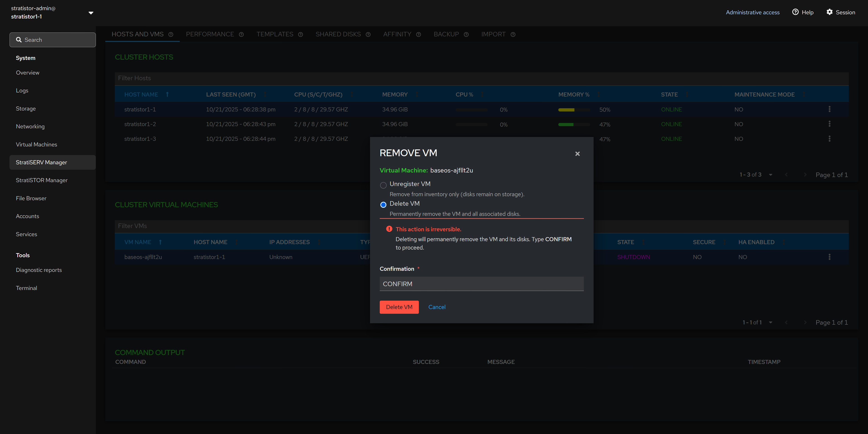The image size is (868, 434).
Task: Select the Delete VM radio option
Action: [x=383, y=205]
